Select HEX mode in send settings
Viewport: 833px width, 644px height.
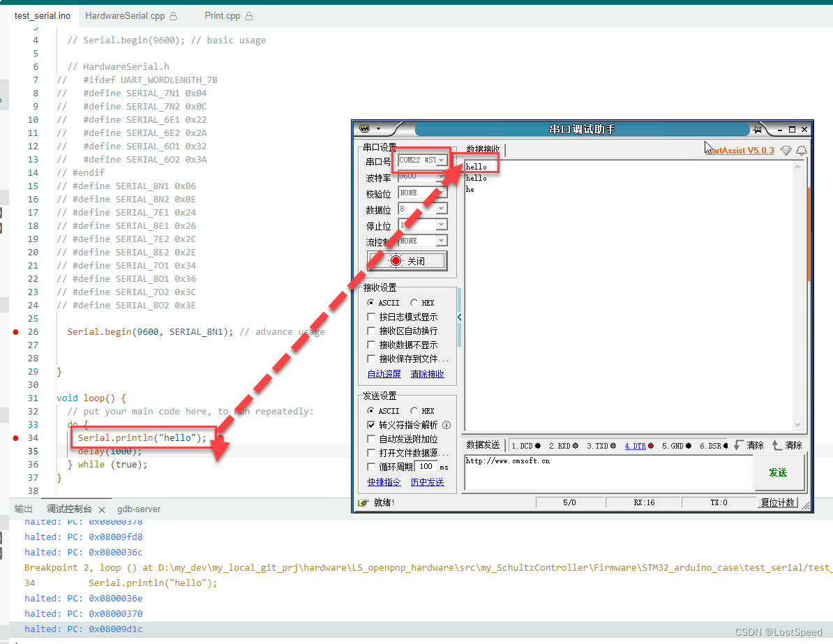click(414, 411)
